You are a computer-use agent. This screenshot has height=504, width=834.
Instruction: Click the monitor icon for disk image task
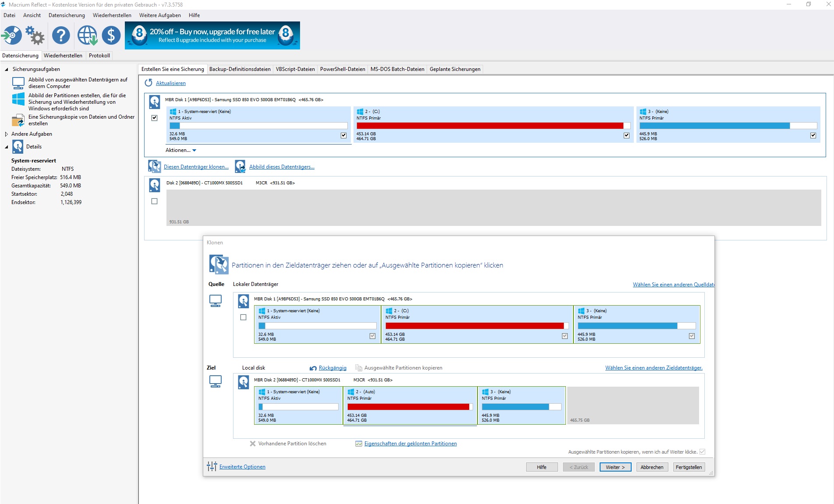coord(18,83)
